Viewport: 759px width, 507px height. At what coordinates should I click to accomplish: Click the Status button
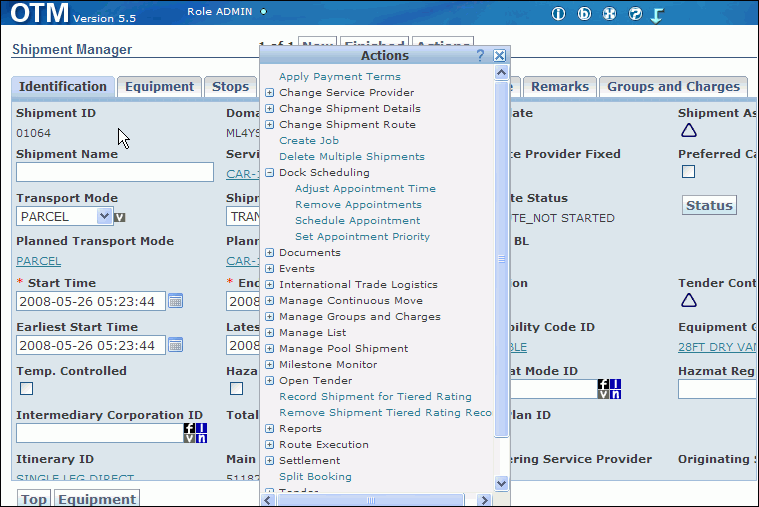tap(709, 205)
